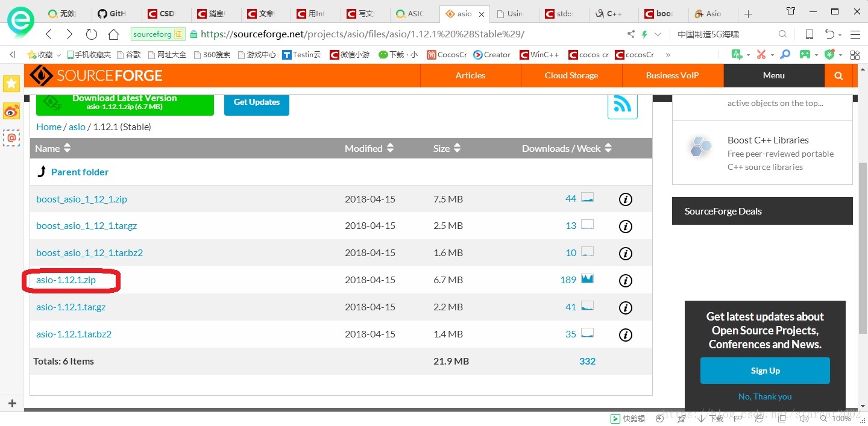This screenshot has height=426, width=868.
Task: Open the hamburger main menu
Action: coord(855,34)
